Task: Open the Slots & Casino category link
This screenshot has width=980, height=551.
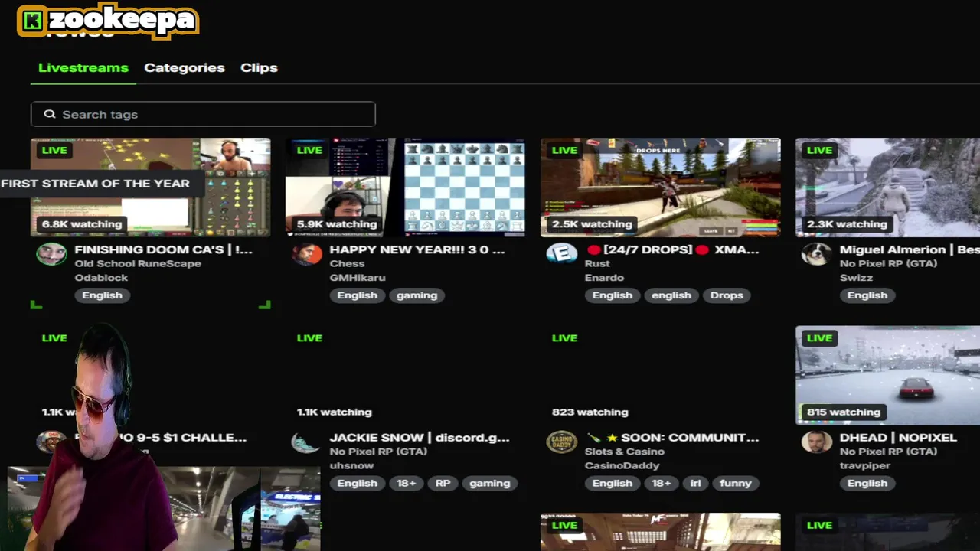Action: [625, 452]
